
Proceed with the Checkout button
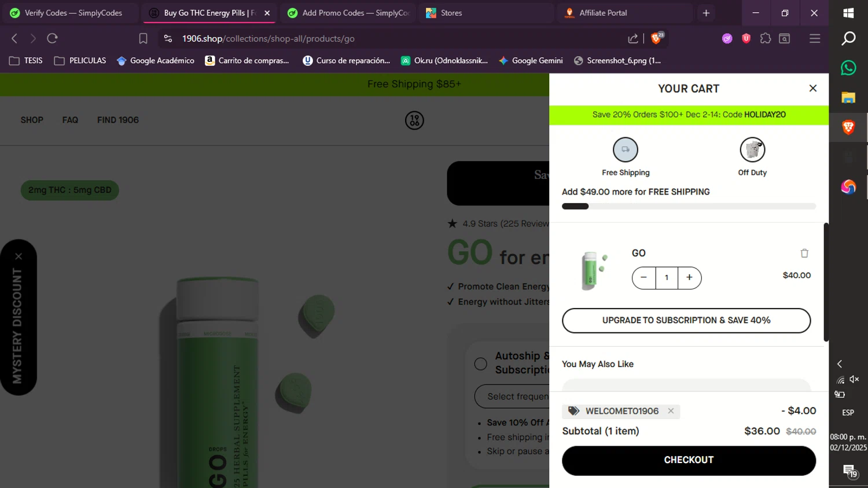(689, 460)
